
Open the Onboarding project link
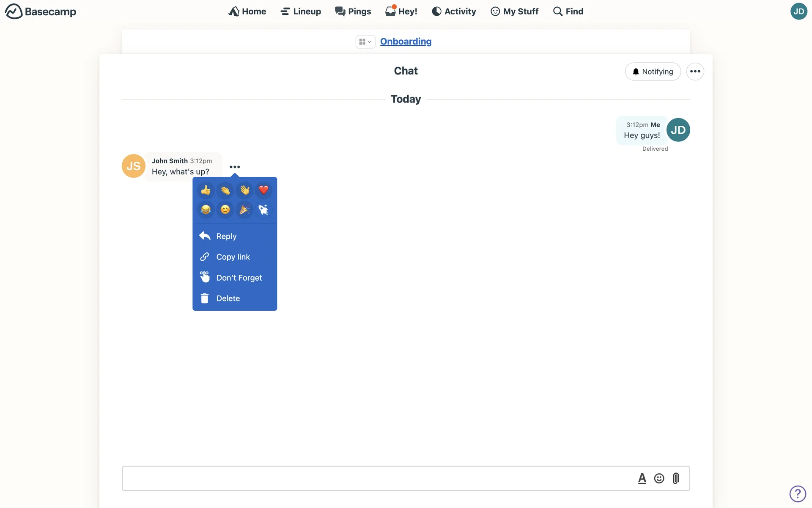[406, 41]
